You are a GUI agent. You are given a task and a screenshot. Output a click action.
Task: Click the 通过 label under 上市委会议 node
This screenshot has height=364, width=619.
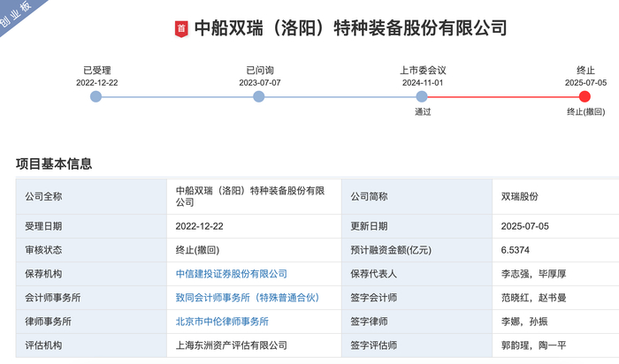(x=423, y=112)
